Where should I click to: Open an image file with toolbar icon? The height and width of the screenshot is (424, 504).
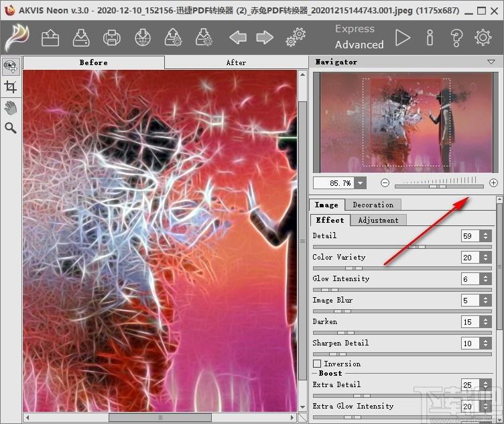pyautogui.click(x=50, y=38)
